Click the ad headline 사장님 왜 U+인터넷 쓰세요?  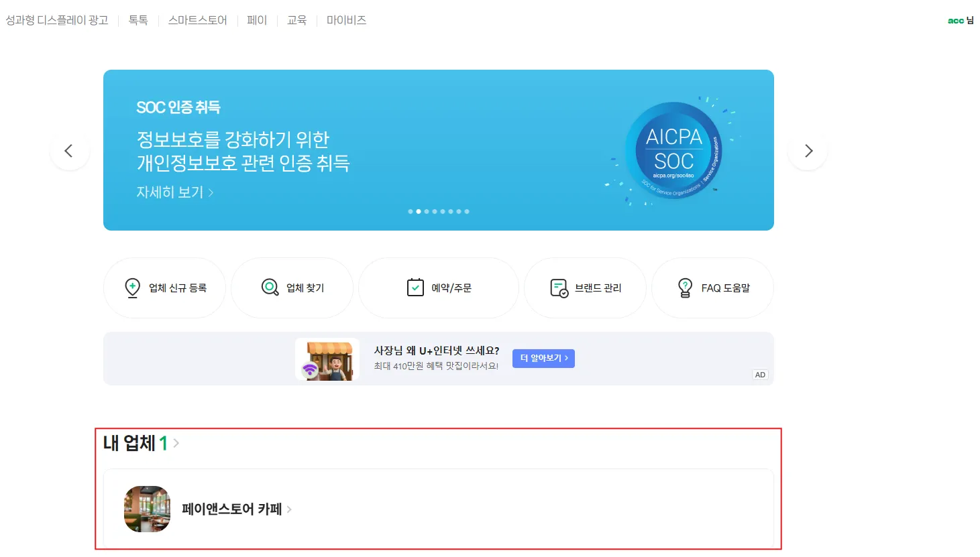pos(437,351)
